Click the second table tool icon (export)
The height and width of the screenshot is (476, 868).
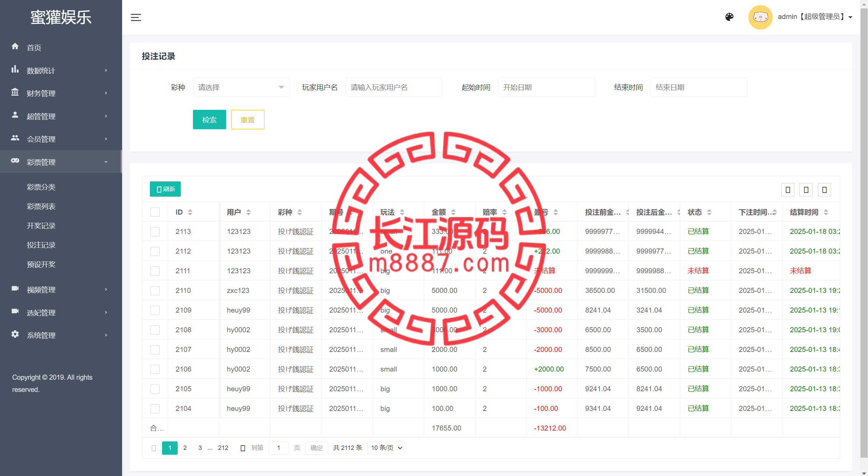click(806, 190)
